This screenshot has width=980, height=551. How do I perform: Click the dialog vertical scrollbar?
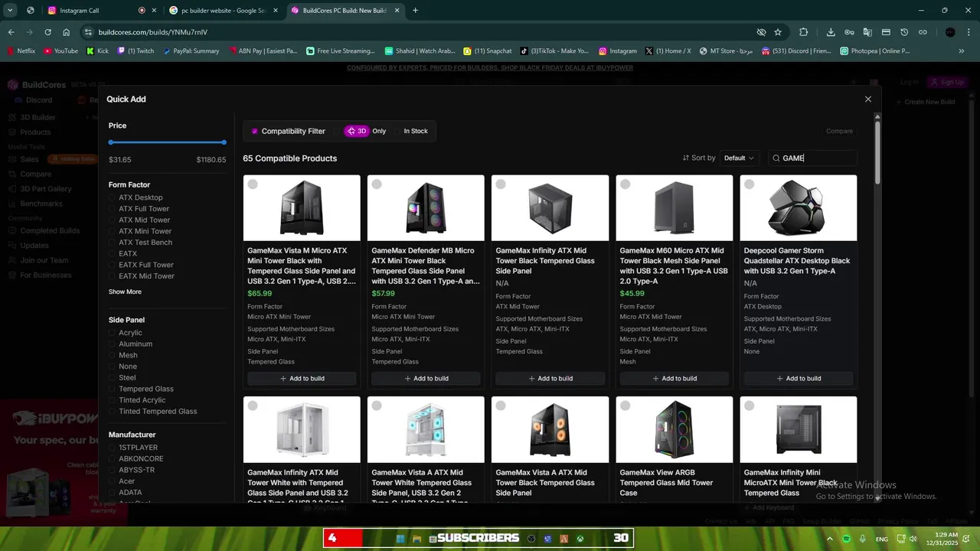click(x=877, y=152)
